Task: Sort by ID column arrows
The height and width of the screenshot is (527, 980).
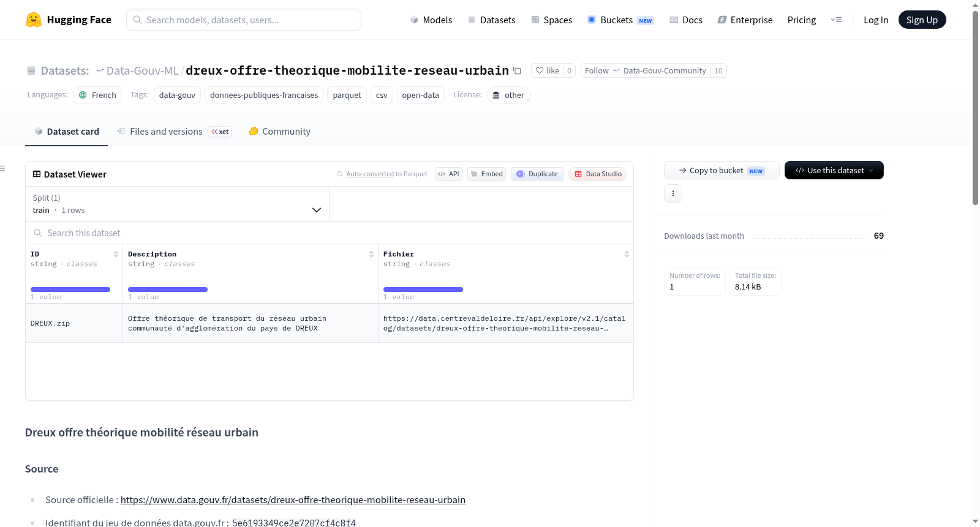Action: point(116,254)
